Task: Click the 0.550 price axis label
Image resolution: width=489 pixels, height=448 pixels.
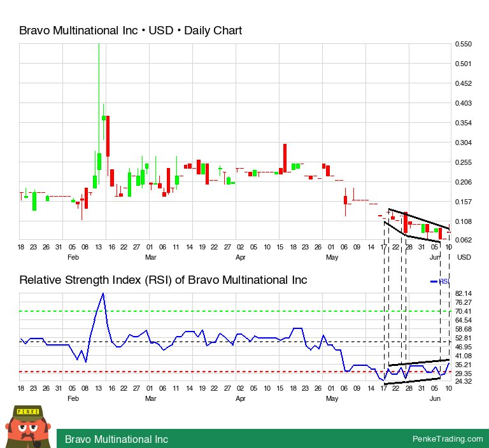Action: coord(464,44)
